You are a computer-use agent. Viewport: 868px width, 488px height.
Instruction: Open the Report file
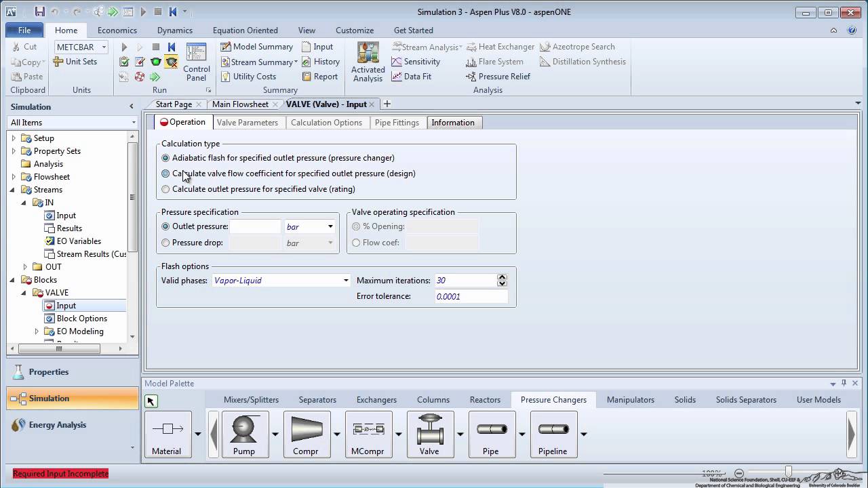pos(319,77)
